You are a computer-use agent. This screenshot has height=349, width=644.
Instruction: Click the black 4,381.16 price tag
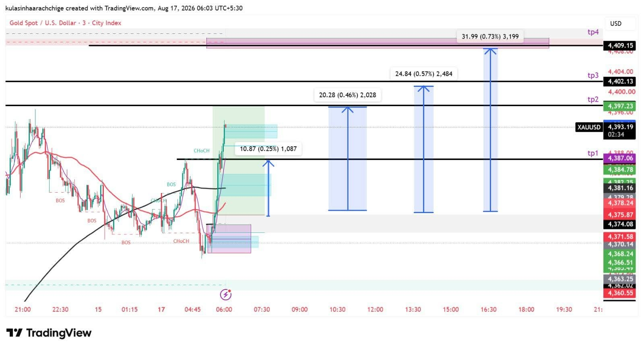(620, 188)
